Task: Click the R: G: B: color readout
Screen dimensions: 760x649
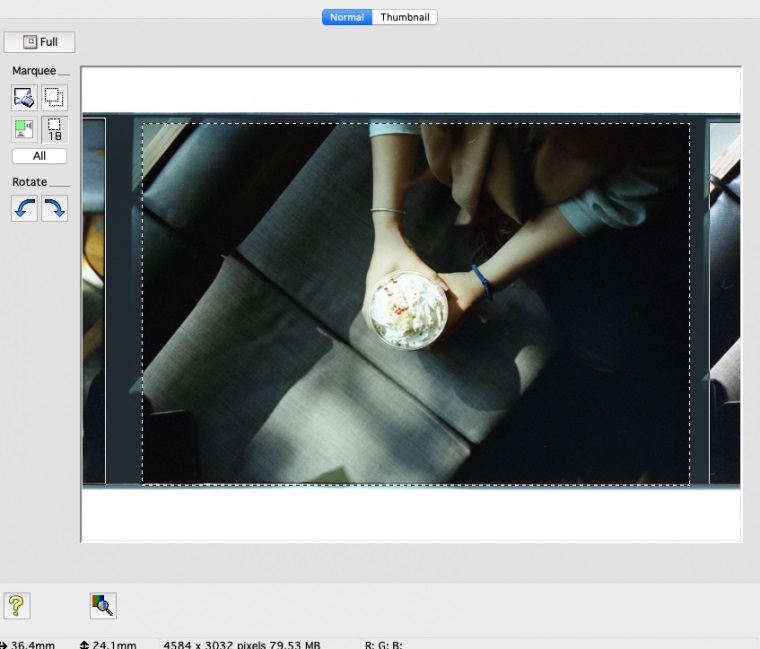Action: click(x=383, y=644)
